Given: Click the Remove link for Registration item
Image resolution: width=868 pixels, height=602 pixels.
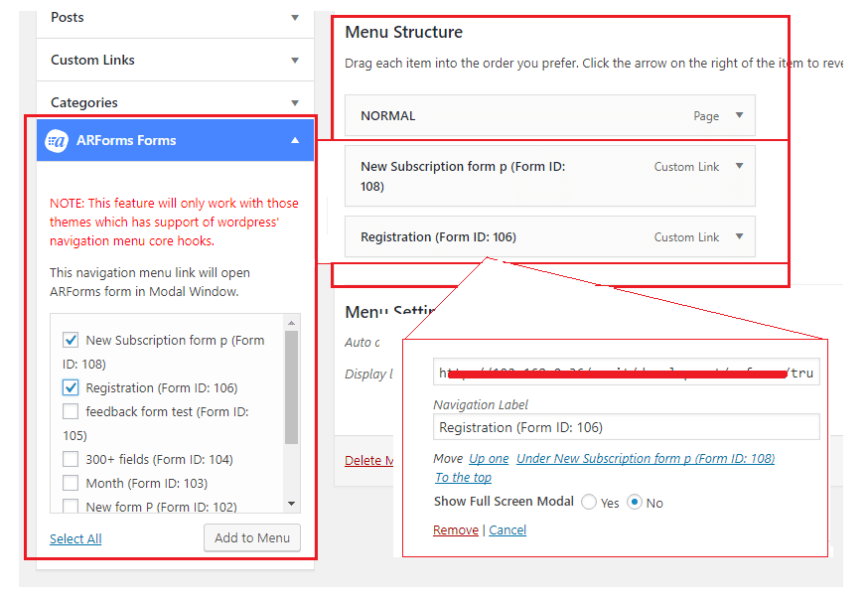Looking at the screenshot, I should 455,530.
